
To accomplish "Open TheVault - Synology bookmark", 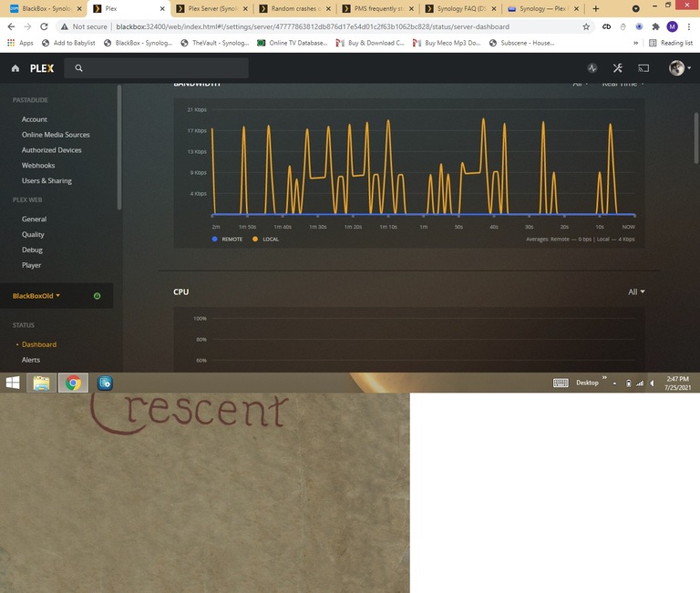I will pos(215,43).
